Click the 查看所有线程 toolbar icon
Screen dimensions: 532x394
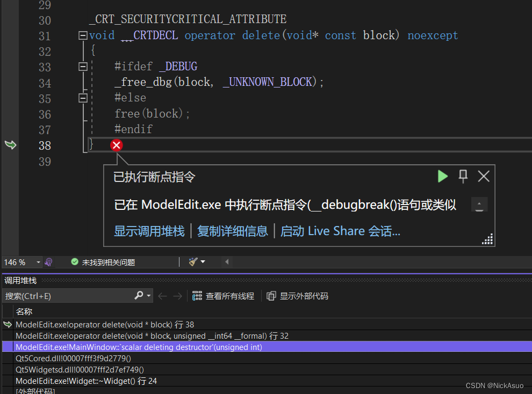click(x=198, y=295)
